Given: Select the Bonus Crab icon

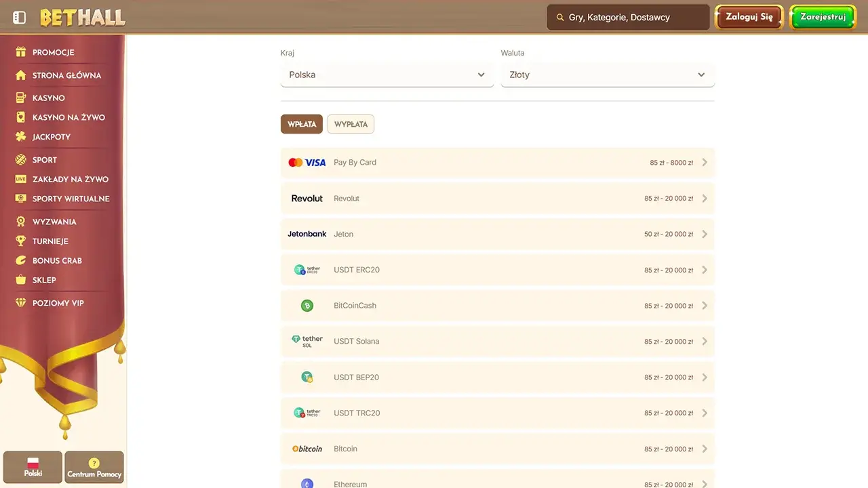Looking at the screenshot, I should [x=20, y=260].
